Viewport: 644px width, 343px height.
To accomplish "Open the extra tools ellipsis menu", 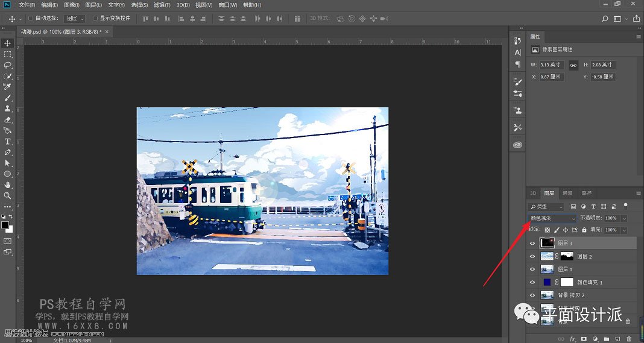I will 7,207.
